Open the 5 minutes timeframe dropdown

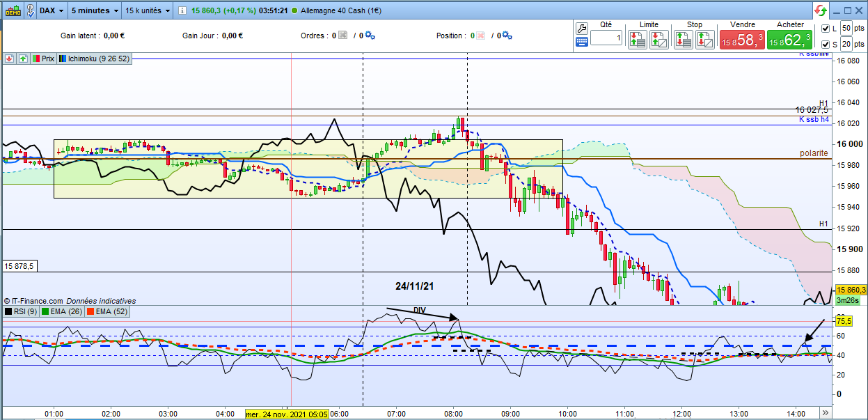point(95,11)
